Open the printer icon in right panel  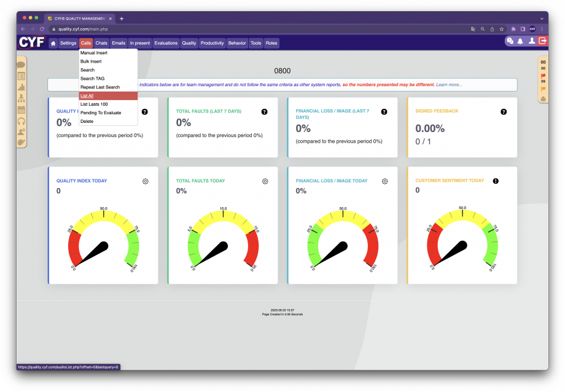point(543,98)
